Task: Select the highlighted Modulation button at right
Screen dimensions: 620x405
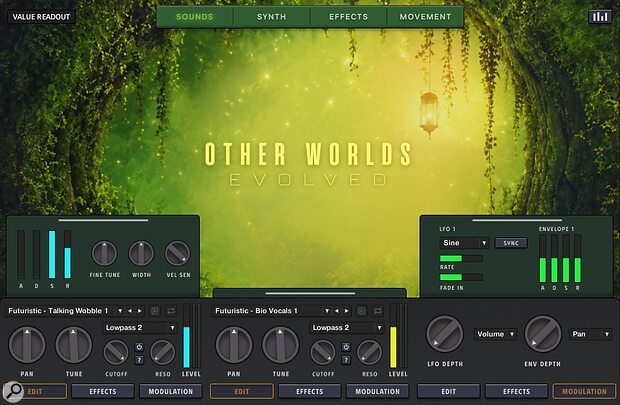Action: [584, 392]
